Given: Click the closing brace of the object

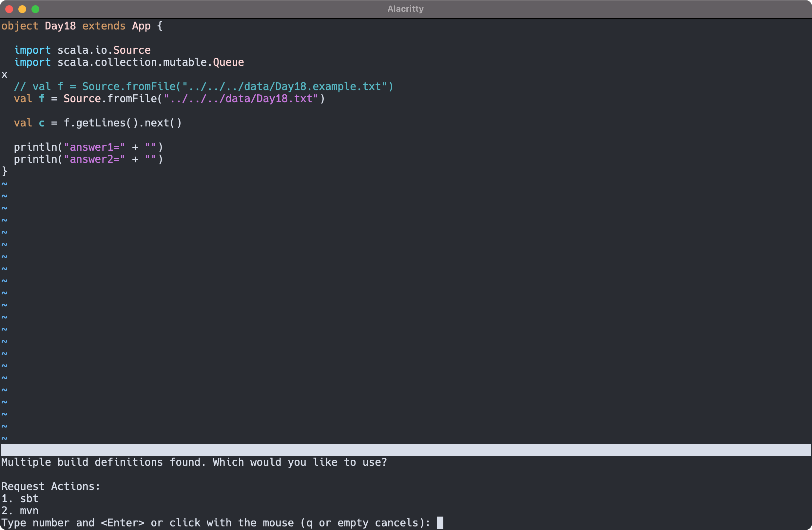Looking at the screenshot, I should (5, 171).
